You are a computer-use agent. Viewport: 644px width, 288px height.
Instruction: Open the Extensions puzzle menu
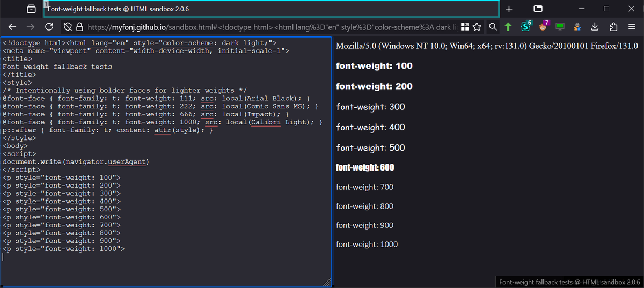tap(613, 27)
